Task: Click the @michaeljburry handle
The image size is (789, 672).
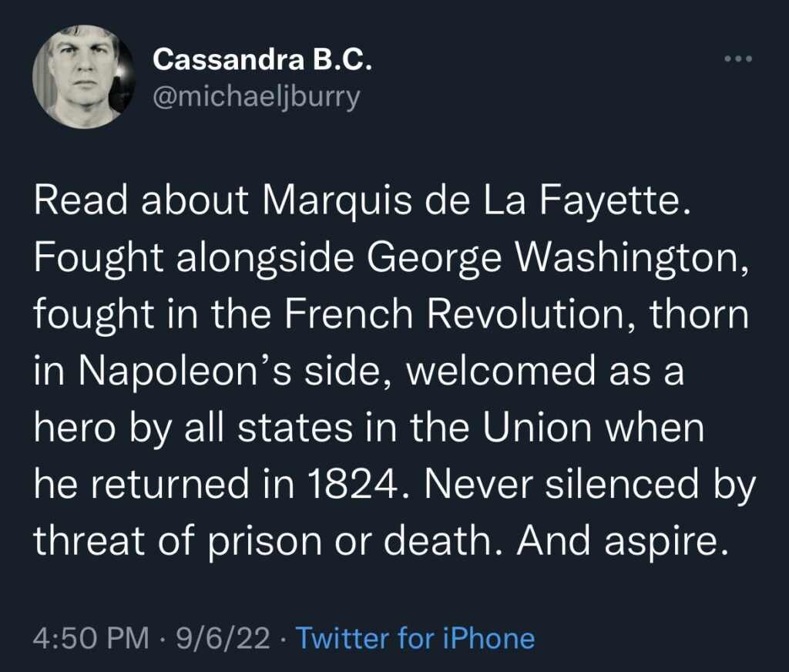Action: coord(256,98)
